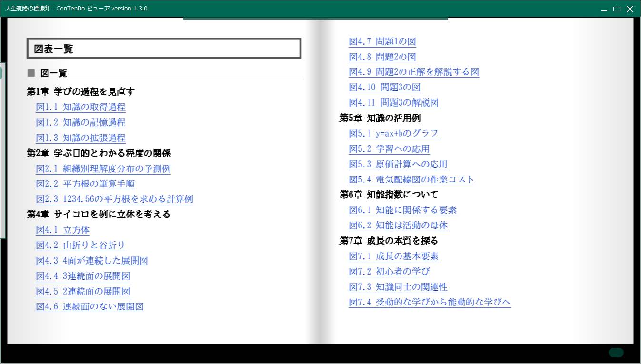Open 図7.4 受動的な学びから能動的な学びへ
The height and width of the screenshot is (364, 641).
[430, 302]
